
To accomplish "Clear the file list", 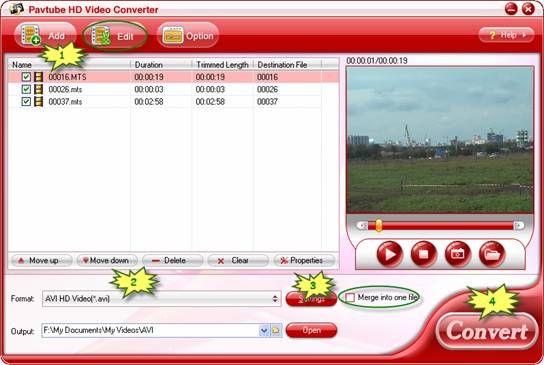I will [x=238, y=261].
